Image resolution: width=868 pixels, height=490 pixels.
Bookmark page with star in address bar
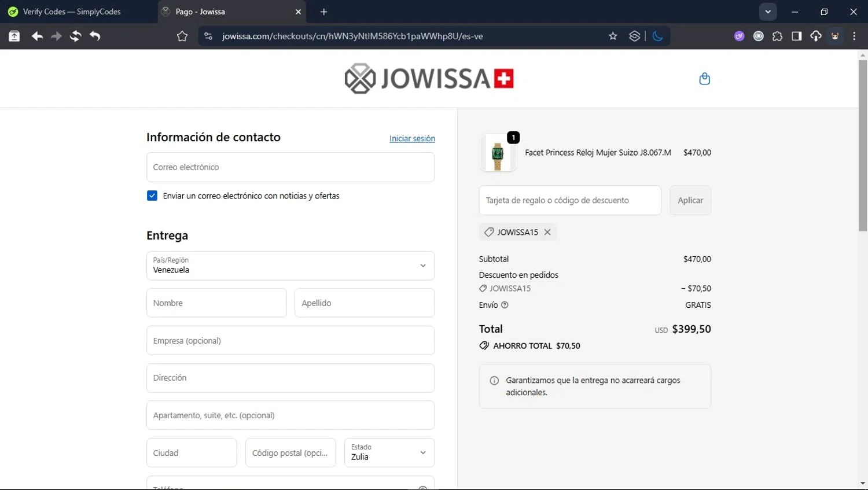613,36
